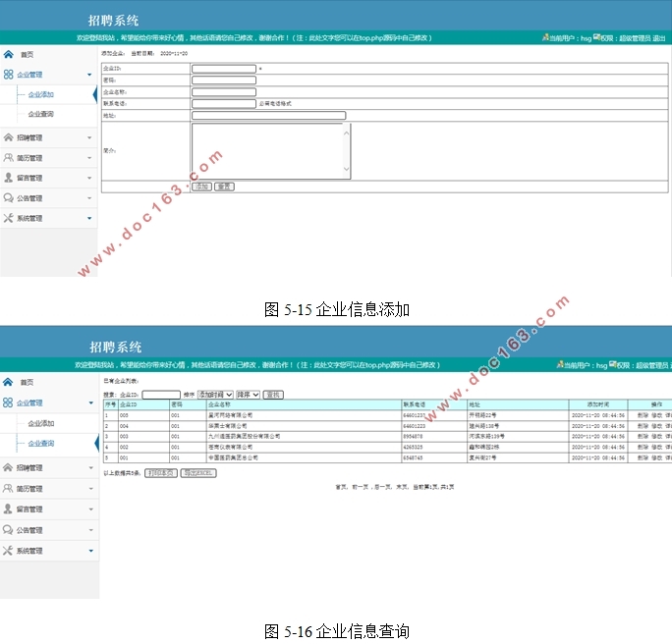
Task: Click the 导出EXCEL button
Action: click(x=198, y=473)
